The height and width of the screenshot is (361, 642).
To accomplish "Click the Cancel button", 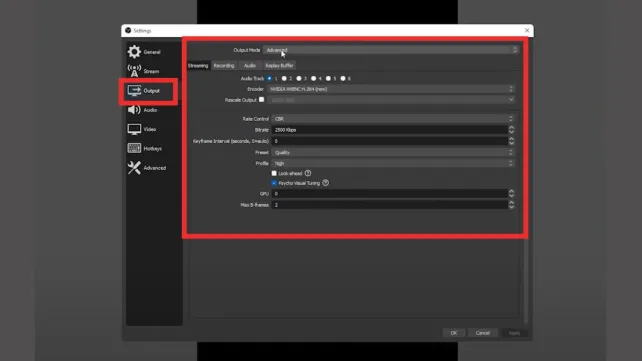I will click(483, 333).
